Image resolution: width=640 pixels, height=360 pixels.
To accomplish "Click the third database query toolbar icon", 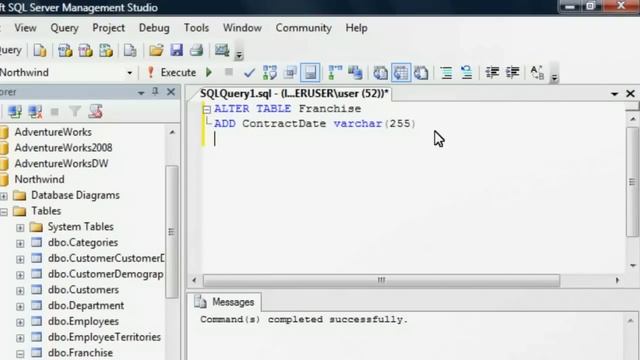I will (x=106, y=50).
